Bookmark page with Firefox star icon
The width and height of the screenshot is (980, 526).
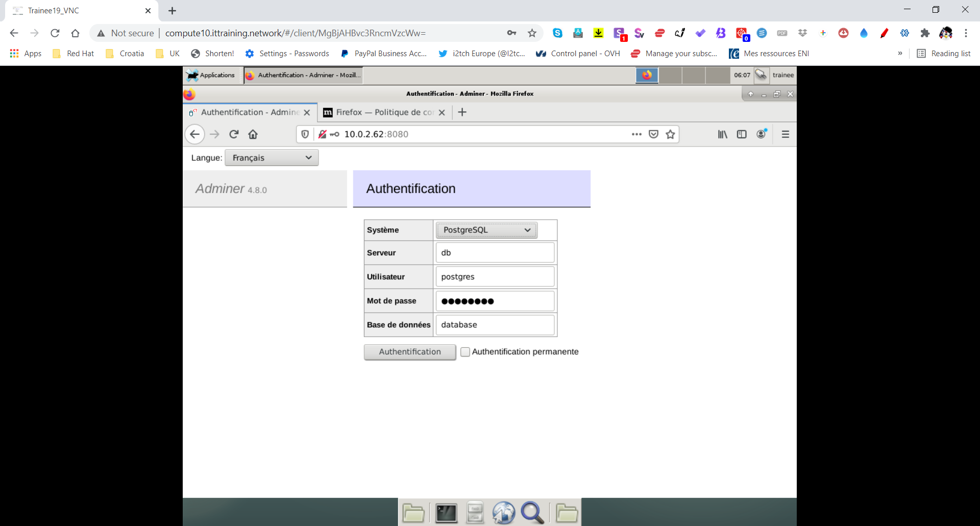point(670,134)
